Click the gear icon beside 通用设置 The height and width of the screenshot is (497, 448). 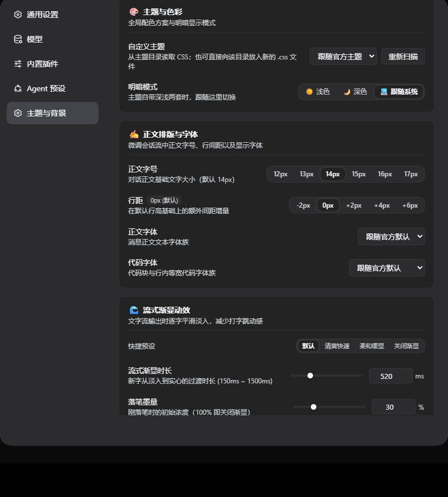(18, 15)
